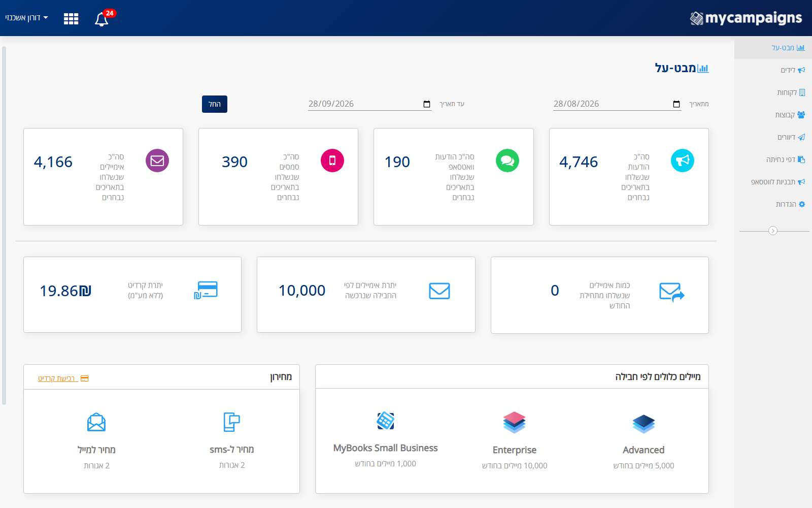812x508 pixels.
Task: Click the credit card shekel icon
Action: click(206, 290)
